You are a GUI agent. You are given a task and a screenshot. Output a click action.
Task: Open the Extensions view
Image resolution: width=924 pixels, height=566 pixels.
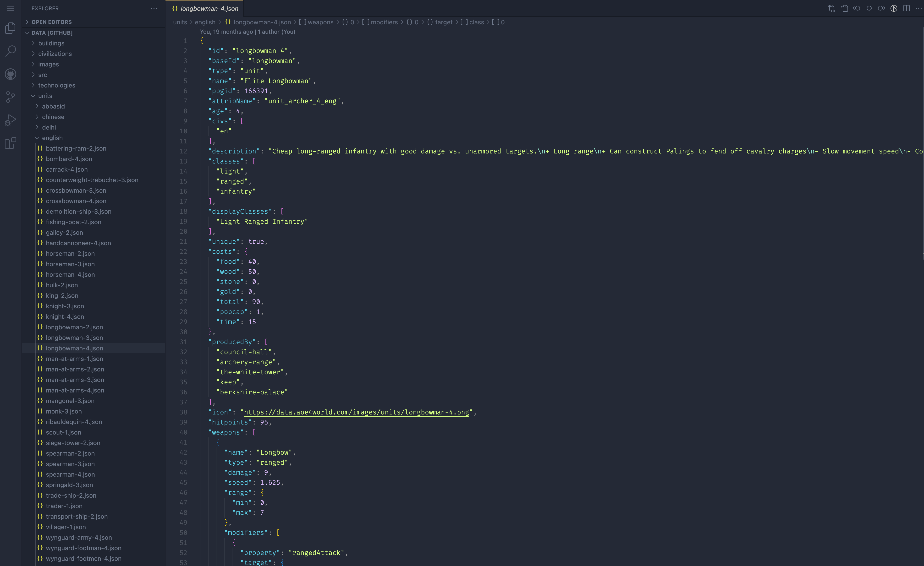pos(11,143)
